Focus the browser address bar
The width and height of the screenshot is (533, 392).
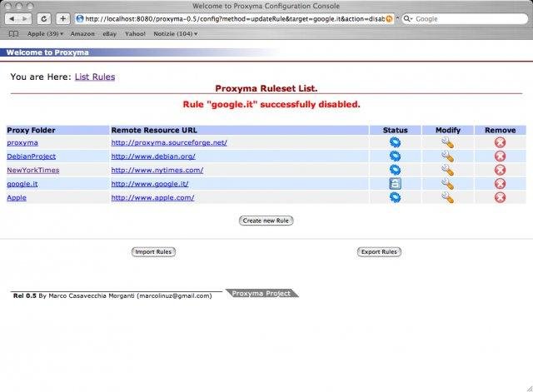point(235,19)
